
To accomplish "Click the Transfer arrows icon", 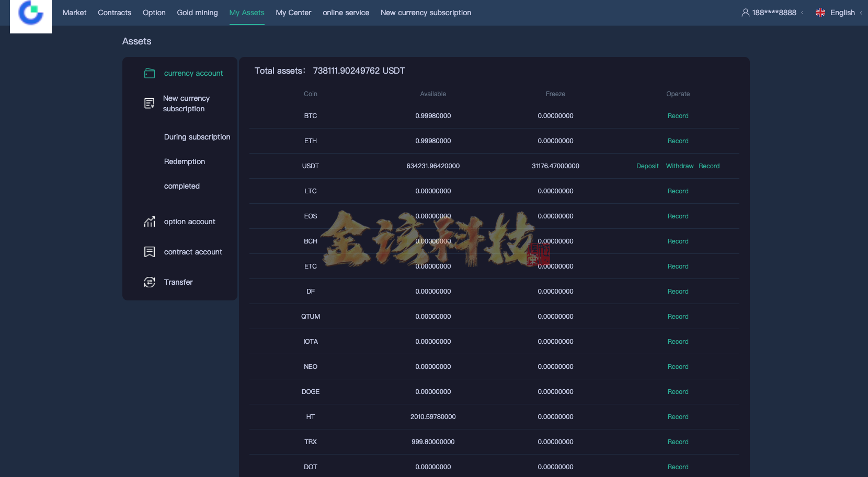I will [150, 282].
